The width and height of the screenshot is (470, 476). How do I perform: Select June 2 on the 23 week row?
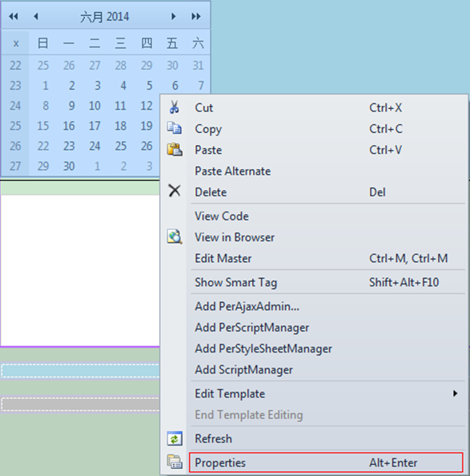[x=71, y=86]
